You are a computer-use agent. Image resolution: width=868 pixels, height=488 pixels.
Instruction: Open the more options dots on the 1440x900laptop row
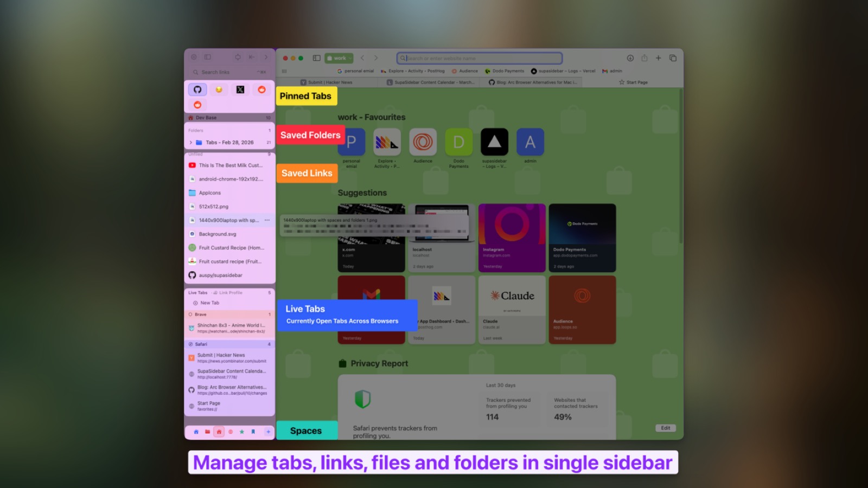[267, 220]
